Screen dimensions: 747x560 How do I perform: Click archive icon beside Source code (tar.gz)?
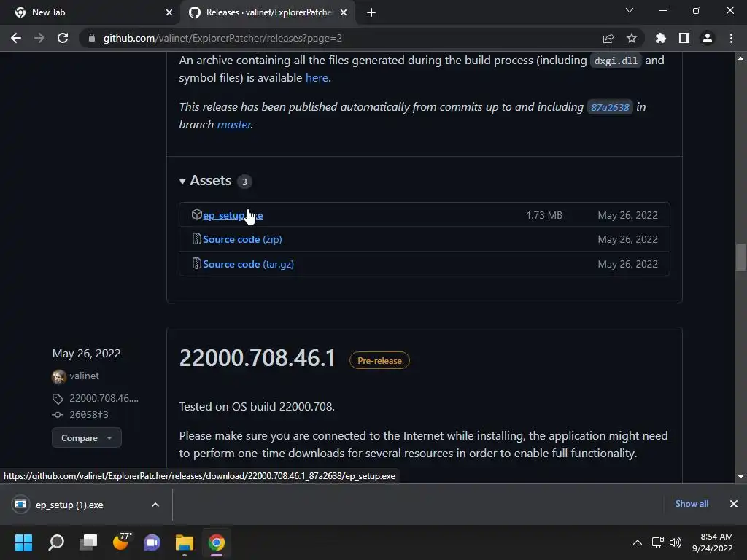[196, 263]
